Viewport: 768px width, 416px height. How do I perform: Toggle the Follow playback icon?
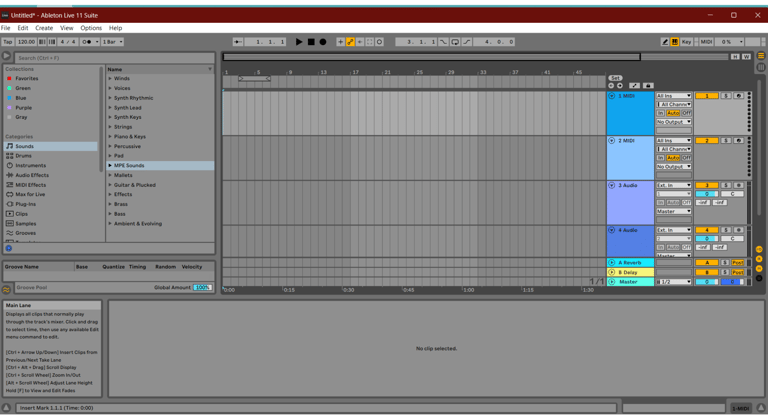238,42
